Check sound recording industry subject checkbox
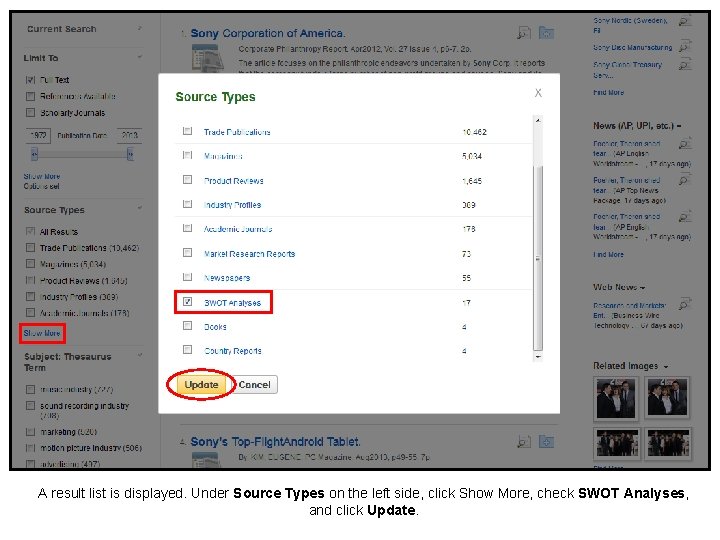The width and height of the screenshot is (720, 540). click(30, 406)
